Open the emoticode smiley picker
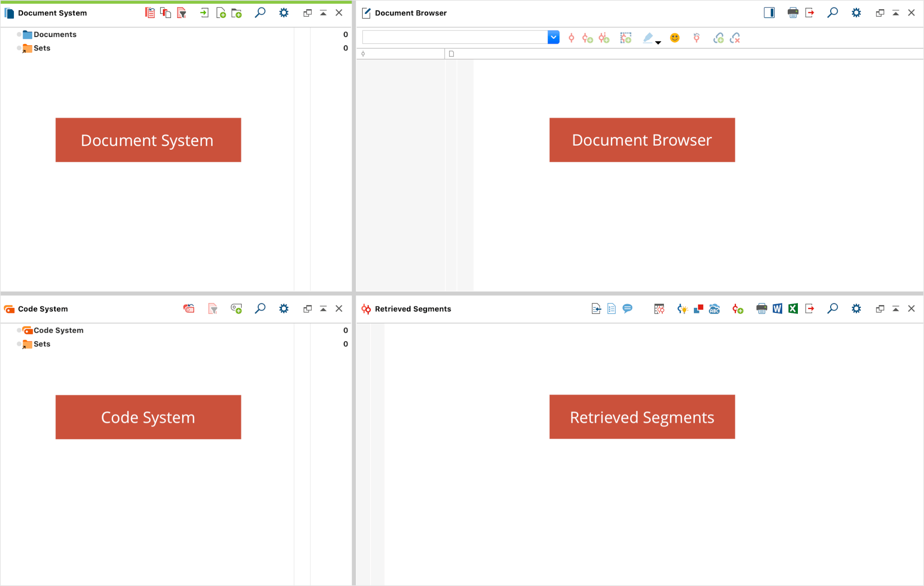The width and height of the screenshot is (924, 586). pos(675,37)
